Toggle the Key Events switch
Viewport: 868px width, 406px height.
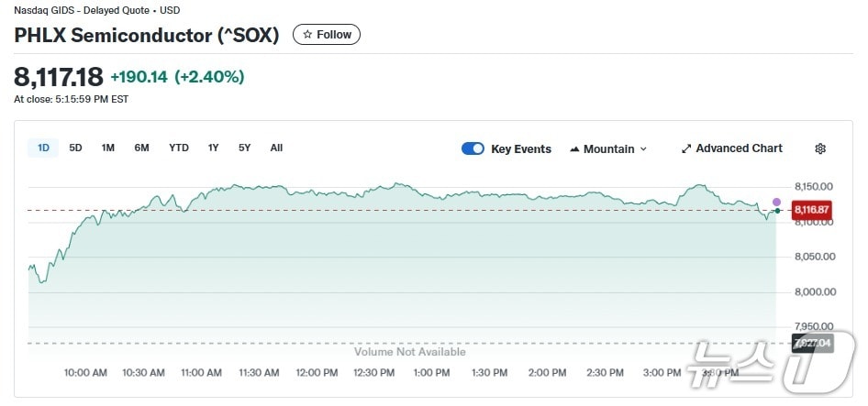(473, 148)
